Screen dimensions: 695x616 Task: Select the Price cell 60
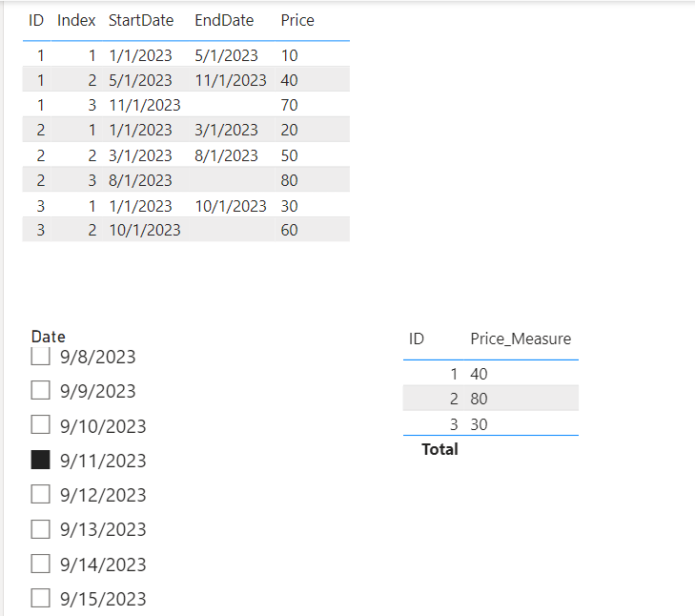(x=289, y=230)
